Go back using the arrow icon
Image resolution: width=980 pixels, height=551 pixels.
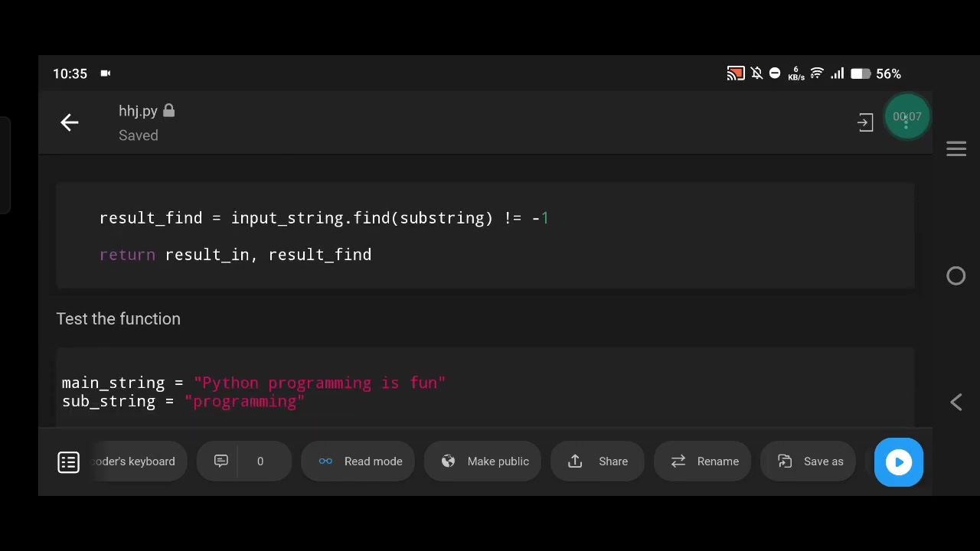pyautogui.click(x=70, y=122)
